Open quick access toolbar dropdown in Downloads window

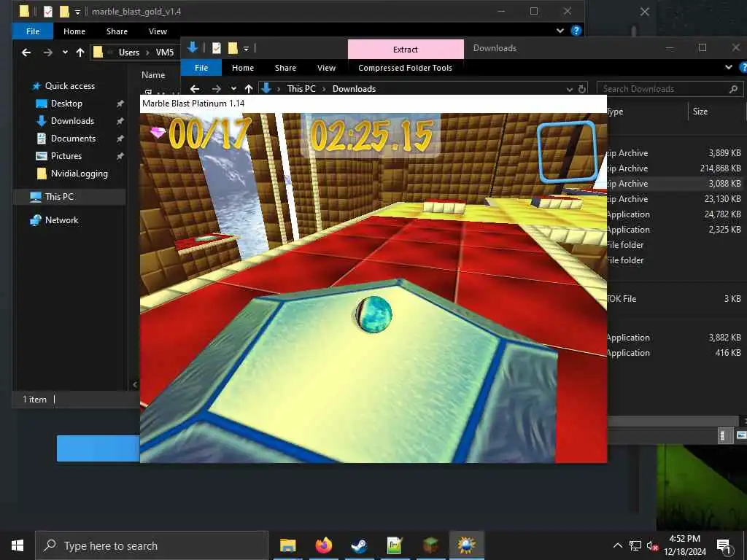coord(246,49)
